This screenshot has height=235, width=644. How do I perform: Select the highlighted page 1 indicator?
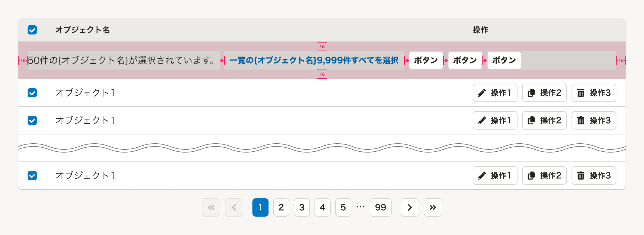(260, 207)
